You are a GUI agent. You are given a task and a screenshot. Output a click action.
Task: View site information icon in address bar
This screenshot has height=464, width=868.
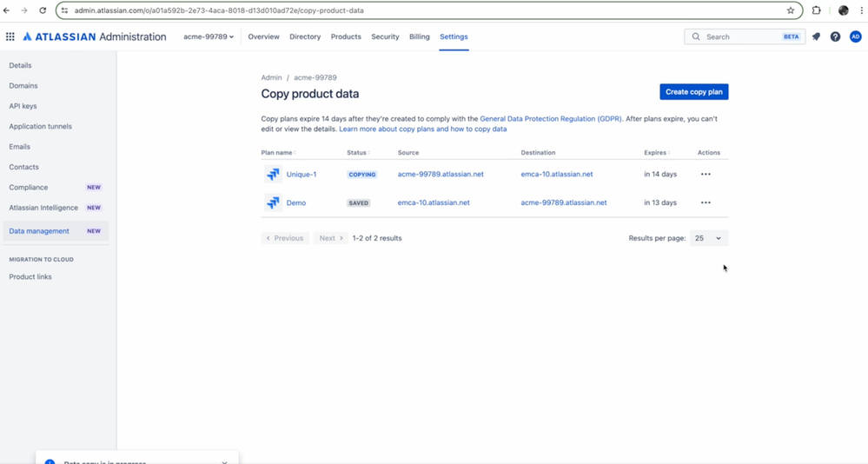65,10
